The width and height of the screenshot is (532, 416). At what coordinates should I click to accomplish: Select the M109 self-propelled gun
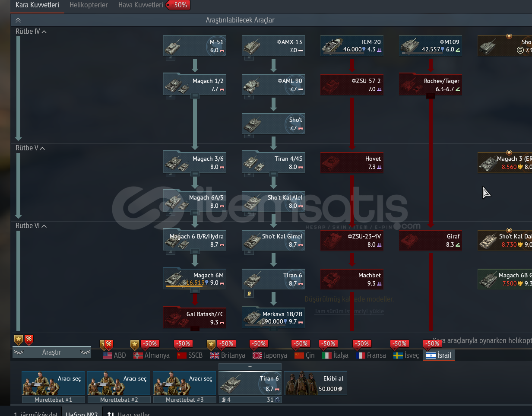pos(430,46)
